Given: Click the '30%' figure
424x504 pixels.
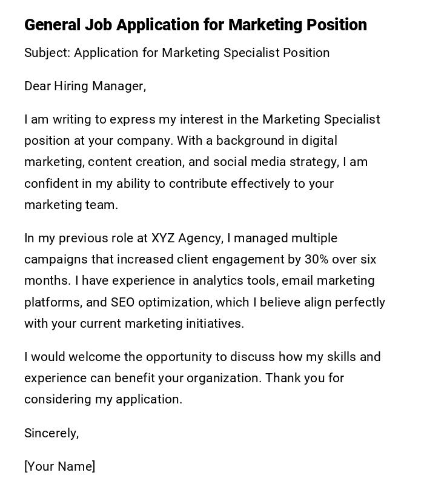Looking at the screenshot, I should coord(316,259).
